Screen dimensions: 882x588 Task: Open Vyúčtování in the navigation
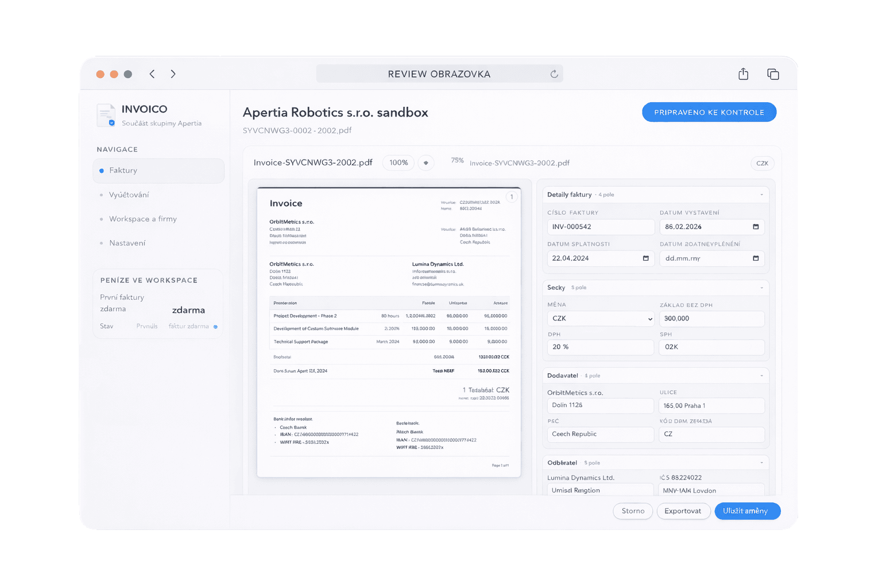(129, 195)
